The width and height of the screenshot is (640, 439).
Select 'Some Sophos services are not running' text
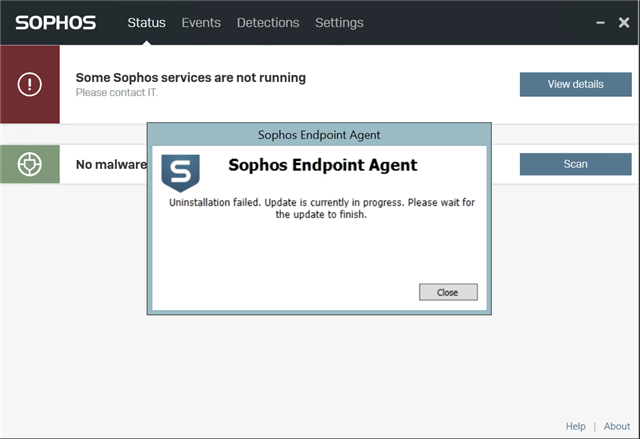click(x=191, y=78)
